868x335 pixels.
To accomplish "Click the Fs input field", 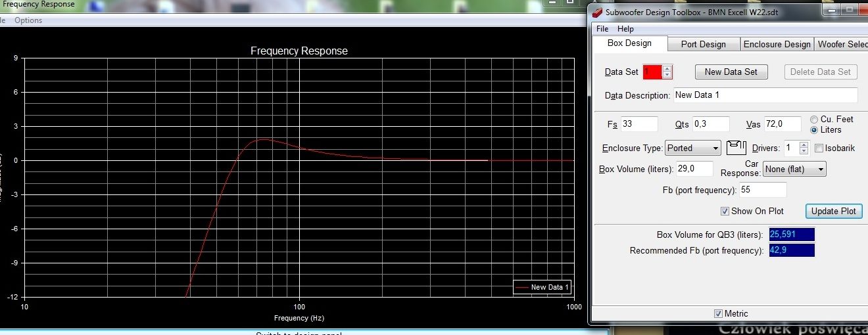I will [639, 124].
